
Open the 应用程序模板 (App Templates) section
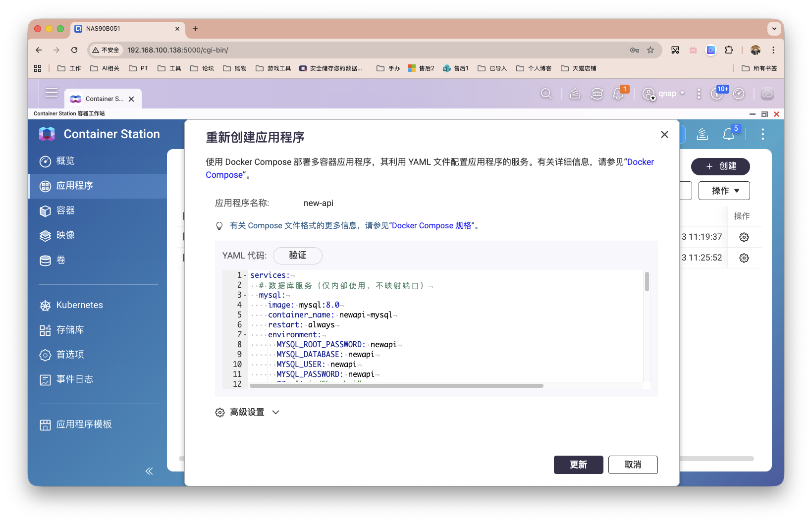[x=83, y=424]
